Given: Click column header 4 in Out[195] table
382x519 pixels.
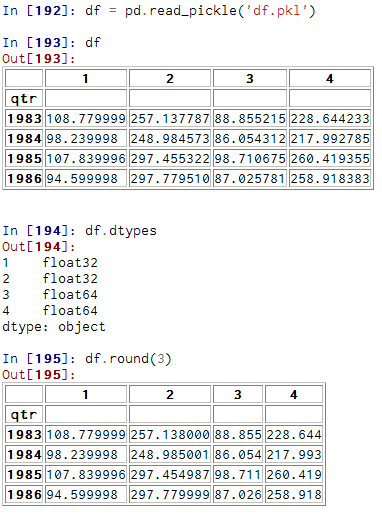Looking at the screenshot, I should point(294,395).
